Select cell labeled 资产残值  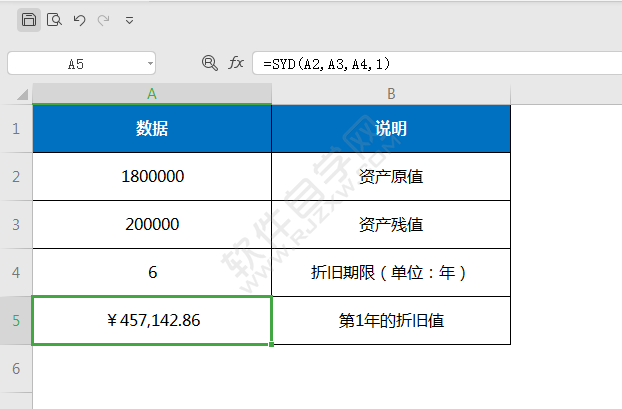click(391, 225)
